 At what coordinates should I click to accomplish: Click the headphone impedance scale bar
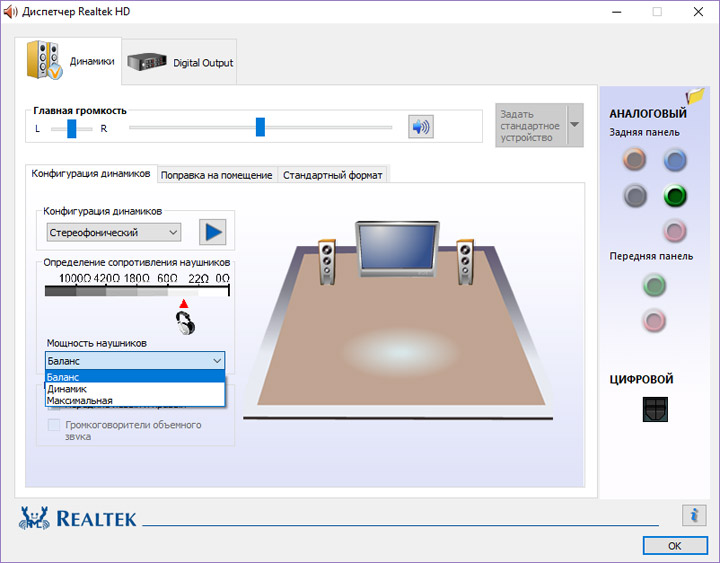(x=137, y=291)
